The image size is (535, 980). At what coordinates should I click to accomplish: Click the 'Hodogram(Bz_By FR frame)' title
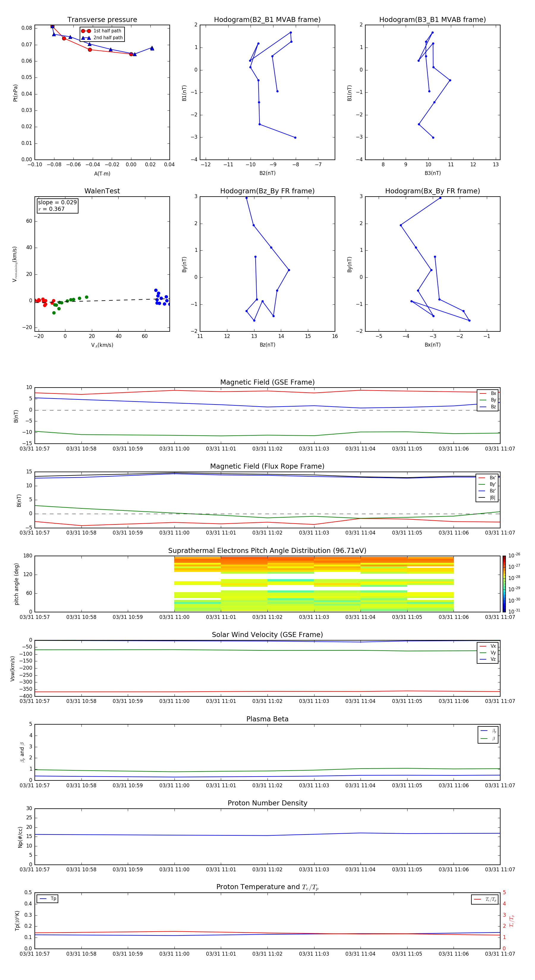[267, 191]
